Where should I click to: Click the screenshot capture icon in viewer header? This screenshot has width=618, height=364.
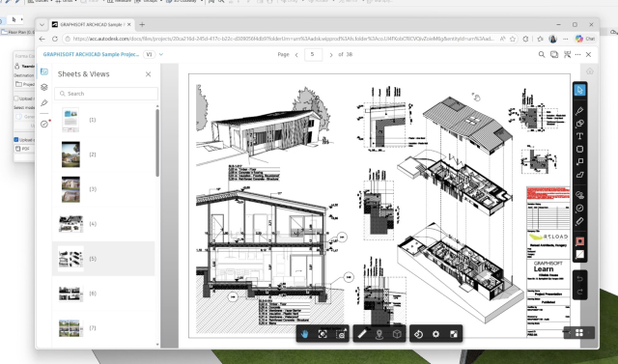tap(567, 54)
